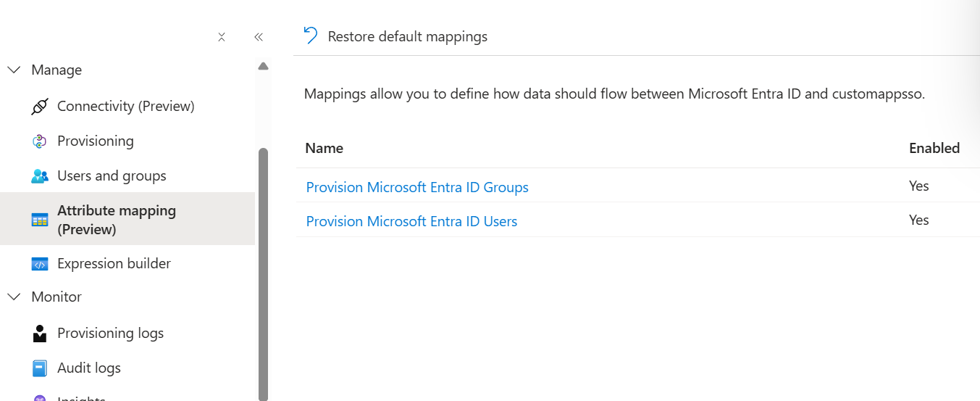Image resolution: width=980 pixels, height=401 pixels.
Task: Click the Users and groups icon
Action: pyautogui.click(x=40, y=176)
